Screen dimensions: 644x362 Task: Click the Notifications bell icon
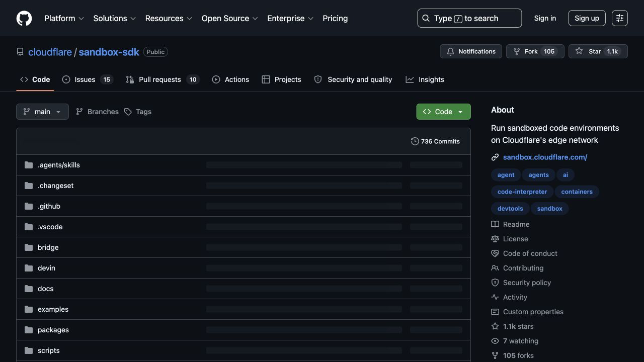(x=450, y=51)
